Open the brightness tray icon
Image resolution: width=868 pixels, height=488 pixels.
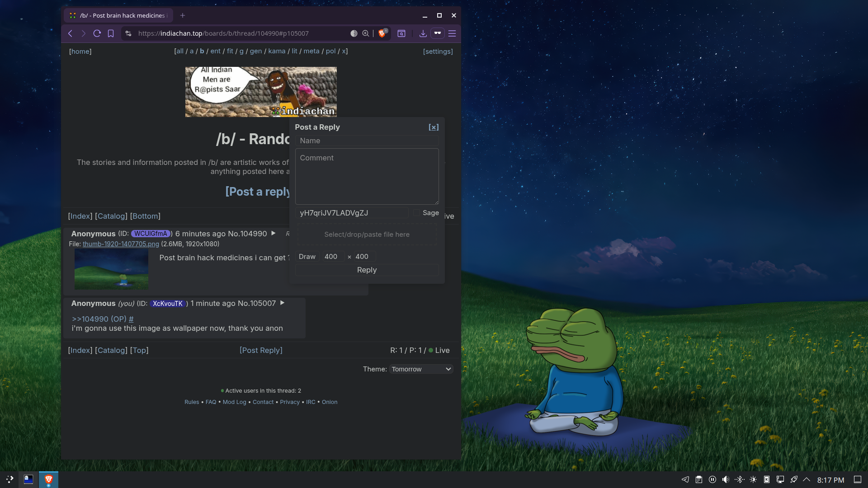(753, 480)
